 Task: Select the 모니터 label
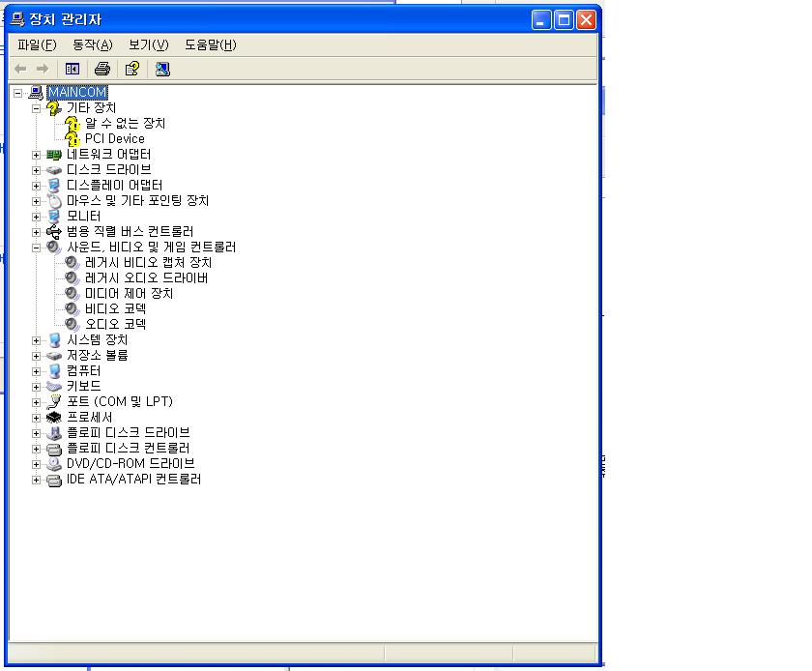click(83, 216)
